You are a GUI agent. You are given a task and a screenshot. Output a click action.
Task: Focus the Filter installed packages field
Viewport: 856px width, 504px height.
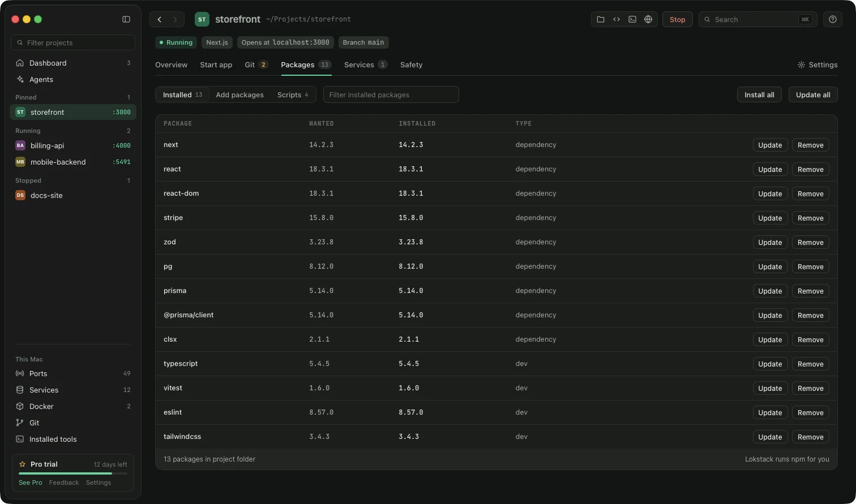pos(391,94)
